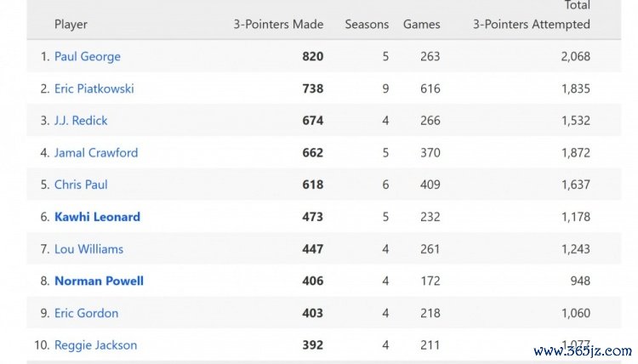638x364 pixels.
Task: Click Eric Piatkowski's 616 games cell
Action: [x=430, y=88]
